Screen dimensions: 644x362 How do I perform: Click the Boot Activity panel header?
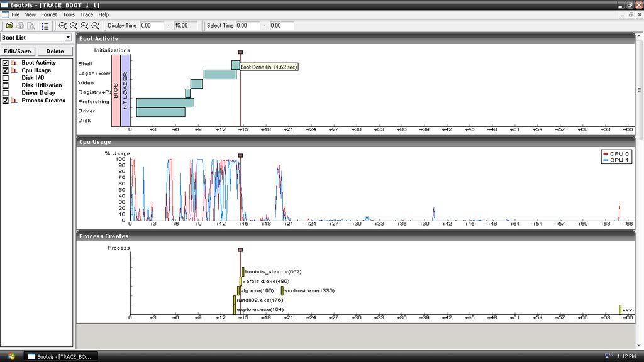click(x=356, y=38)
